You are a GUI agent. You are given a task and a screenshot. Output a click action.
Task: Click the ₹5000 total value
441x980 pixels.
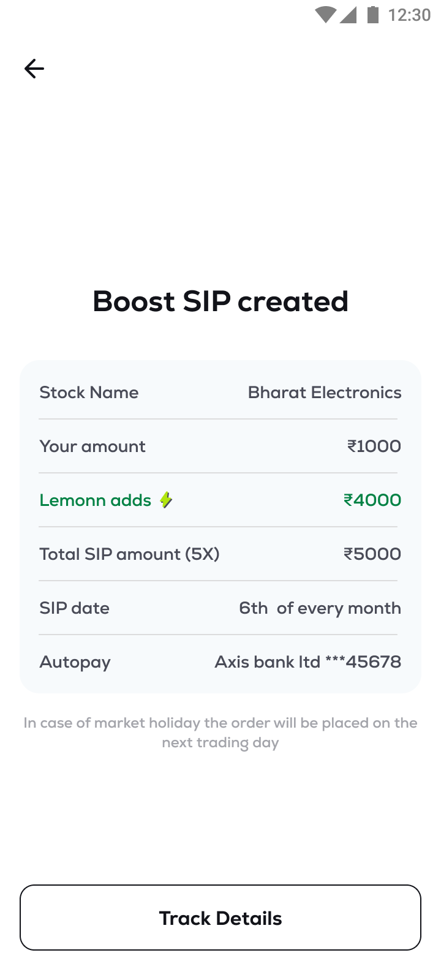pyautogui.click(x=372, y=554)
